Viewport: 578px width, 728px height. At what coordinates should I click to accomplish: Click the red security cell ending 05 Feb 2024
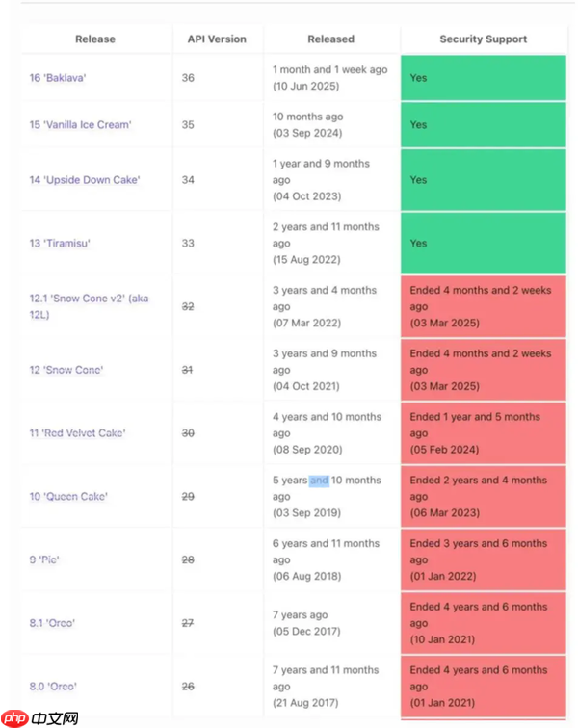tap(484, 433)
